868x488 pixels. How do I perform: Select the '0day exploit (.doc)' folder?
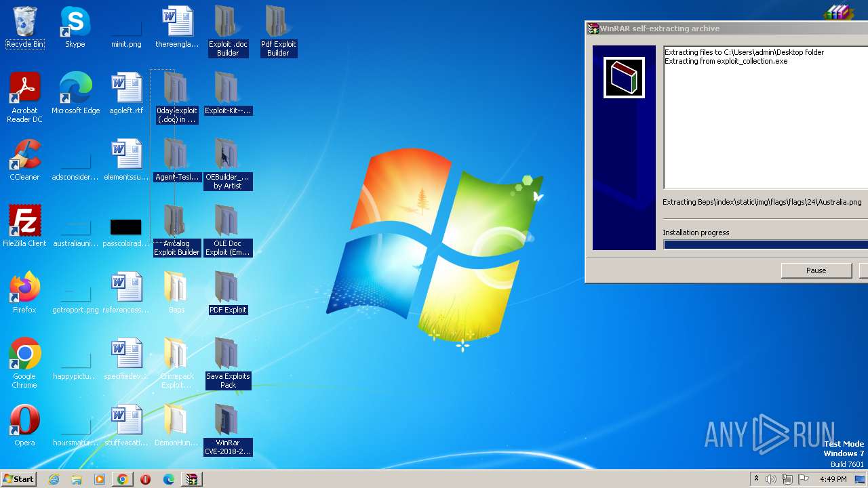pyautogui.click(x=176, y=98)
